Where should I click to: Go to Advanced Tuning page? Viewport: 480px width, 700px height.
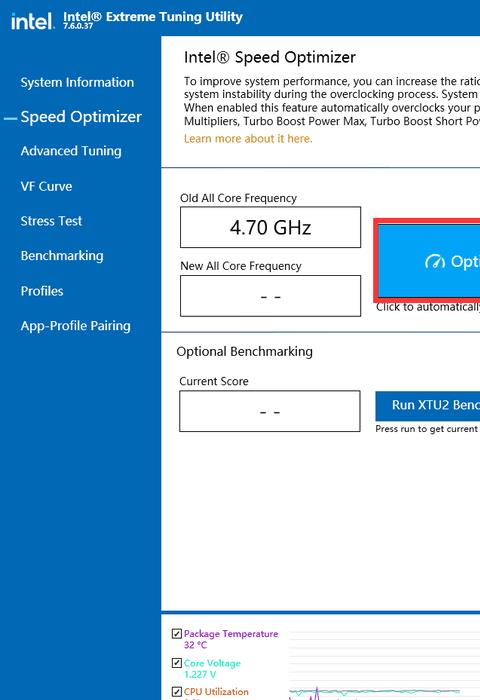click(71, 151)
